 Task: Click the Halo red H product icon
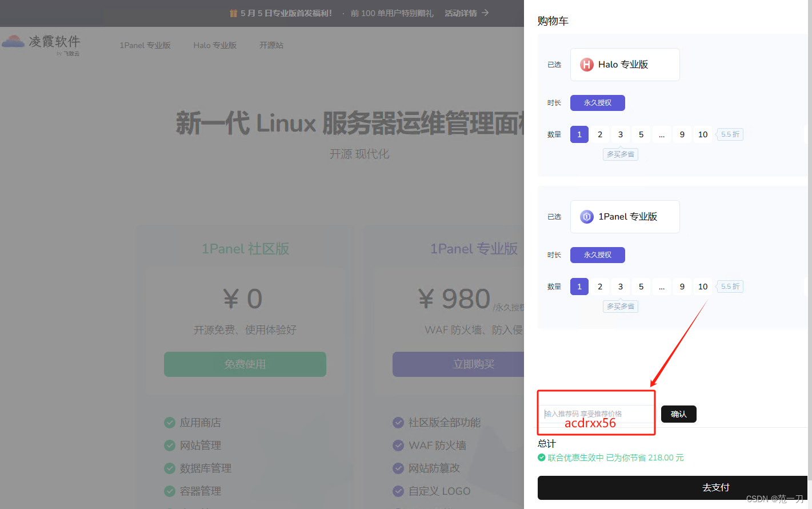[x=587, y=65]
